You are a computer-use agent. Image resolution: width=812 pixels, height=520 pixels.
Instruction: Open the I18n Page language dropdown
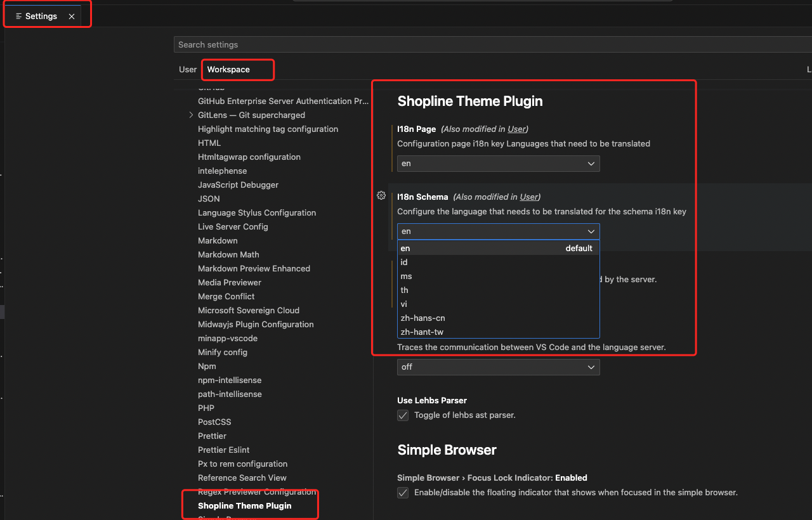[x=499, y=164]
